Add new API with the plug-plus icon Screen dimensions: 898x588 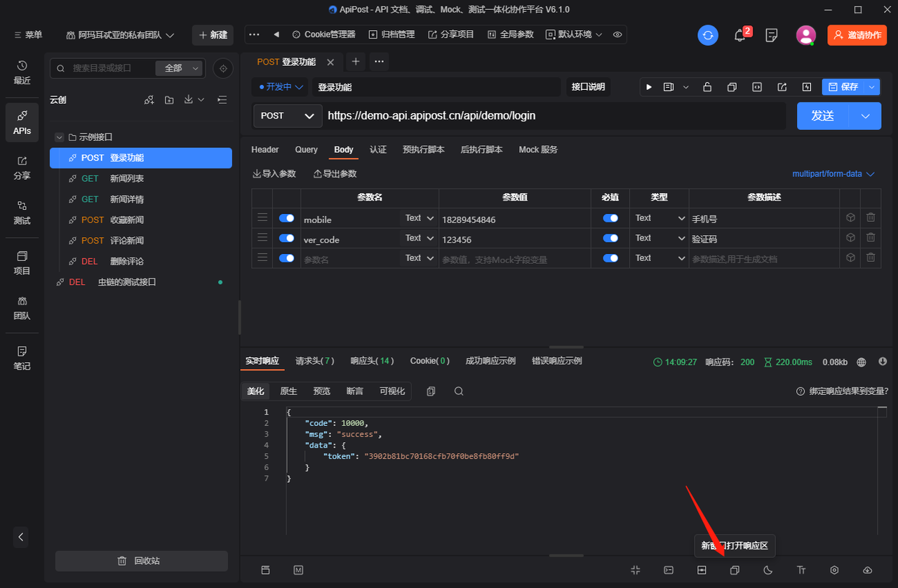pos(149,100)
